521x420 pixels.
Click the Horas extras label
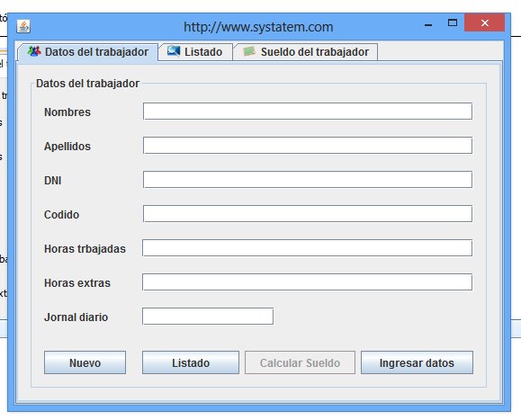[x=77, y=283]
